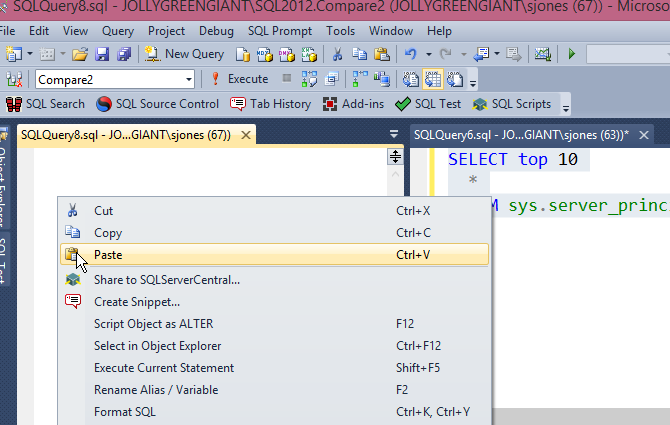The height and width of the screenshot is (425, 670).
Task: Click the Save icon in toolbar
Action: (x=100, y=54)
